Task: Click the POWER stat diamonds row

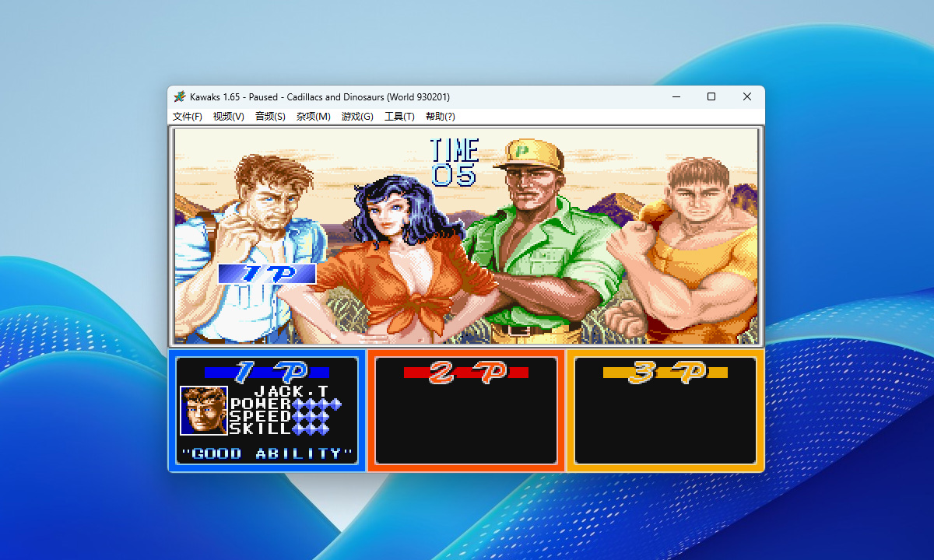Action: coord(315,404)
